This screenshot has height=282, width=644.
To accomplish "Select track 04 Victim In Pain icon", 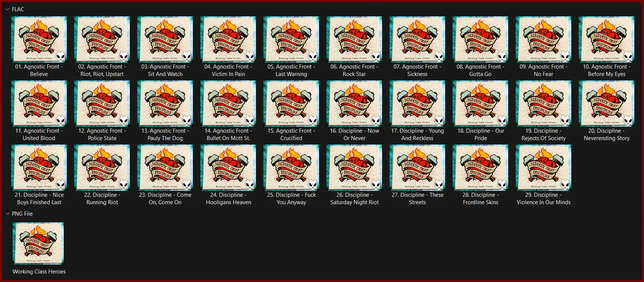I will tap(228, 39).
